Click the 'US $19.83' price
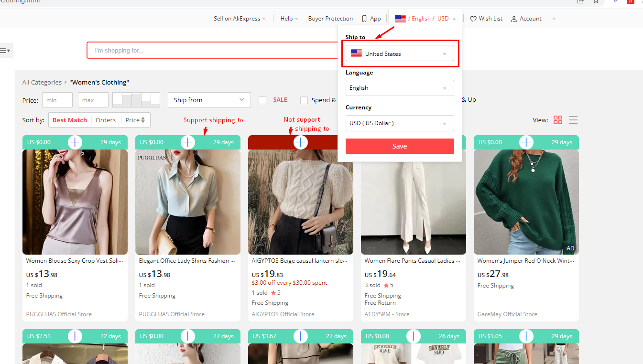Screen dimensions: 643x364 pos(267,274)
